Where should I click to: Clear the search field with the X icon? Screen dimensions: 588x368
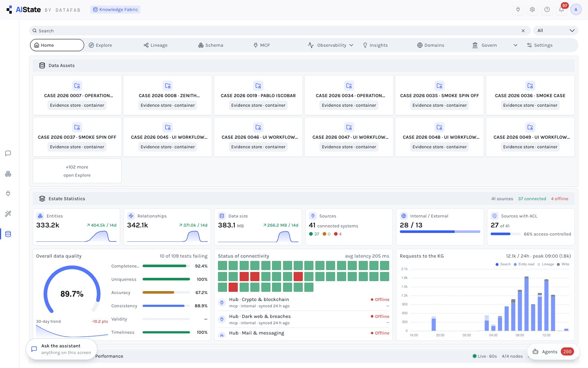tap(523, 31)
